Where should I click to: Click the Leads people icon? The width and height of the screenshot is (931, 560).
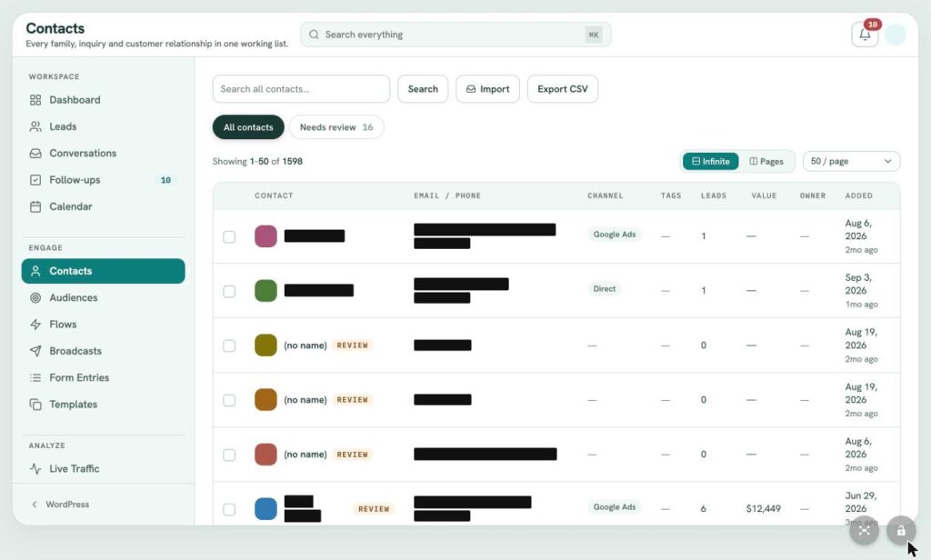pos(35,126)
